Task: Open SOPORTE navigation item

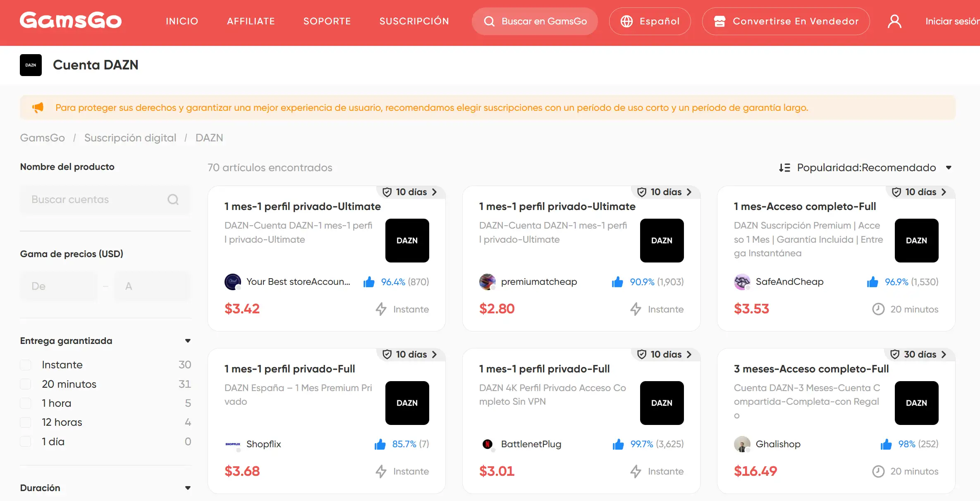Action: point(327,21)
